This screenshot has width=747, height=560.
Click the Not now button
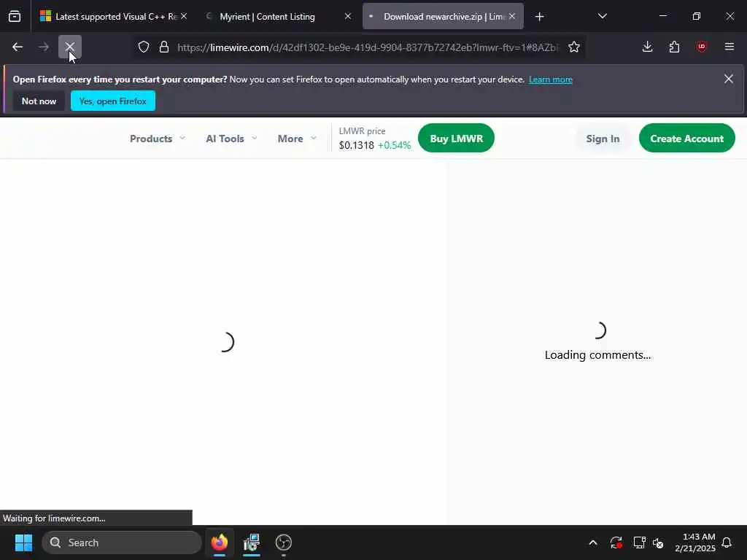[x=39, y=101]
